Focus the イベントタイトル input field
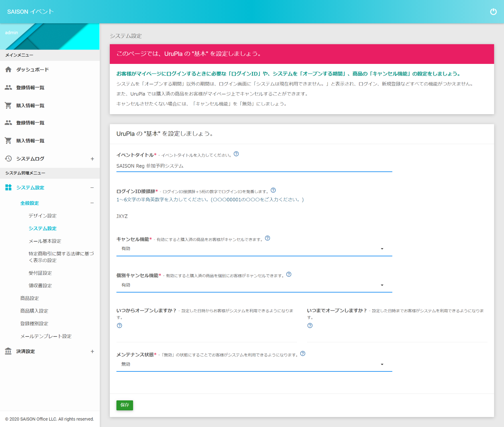The height and width of the screenshot is (427, 504). click(x=254, y=166)
